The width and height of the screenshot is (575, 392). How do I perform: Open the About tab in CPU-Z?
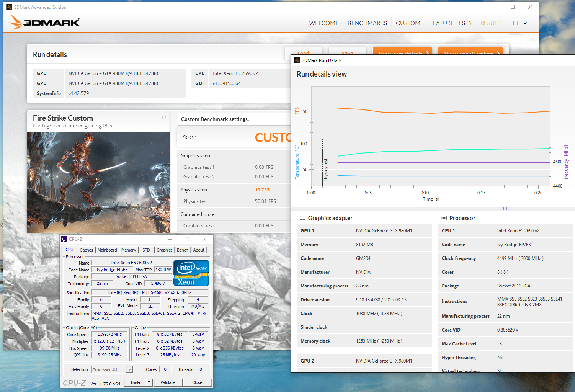[199, 250]
